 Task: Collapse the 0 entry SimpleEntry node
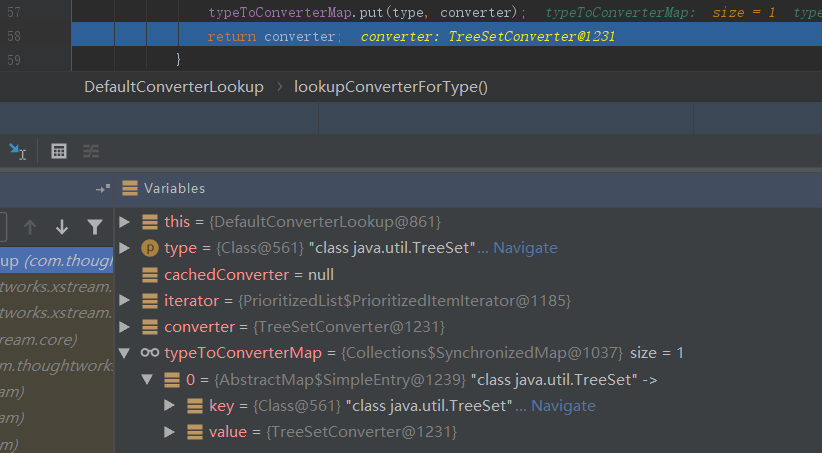tap(148, 380)
